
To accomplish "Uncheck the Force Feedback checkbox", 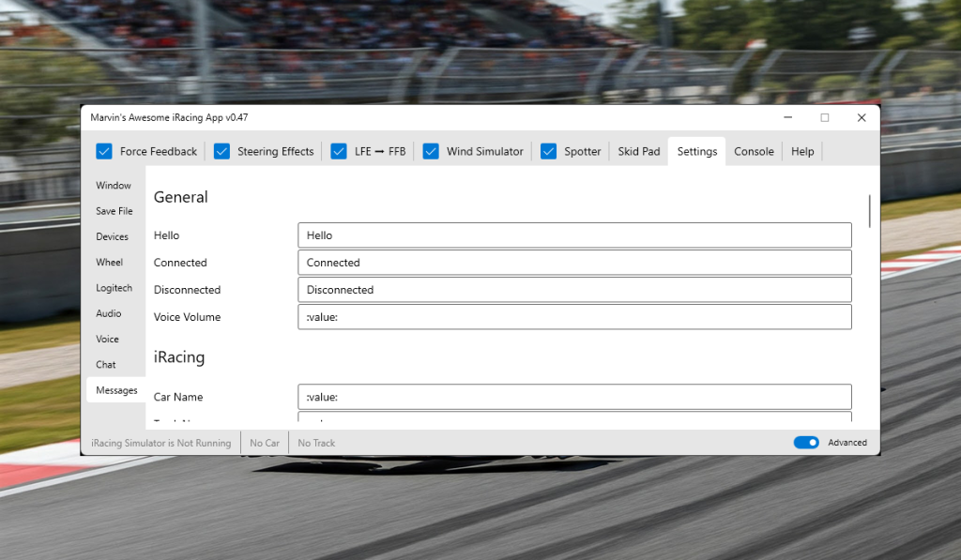I will (x=103, y=150).
